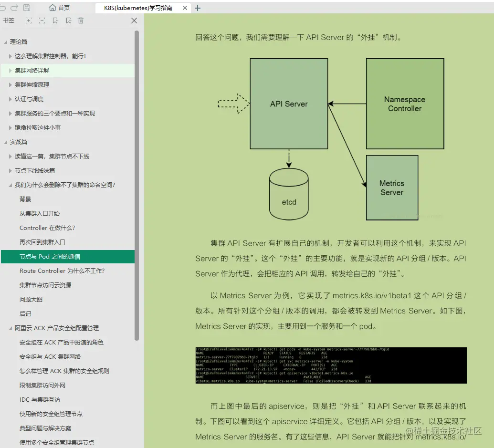Click the save disk icon
Screen dimensions: 494x448
(x=27, y=8)
